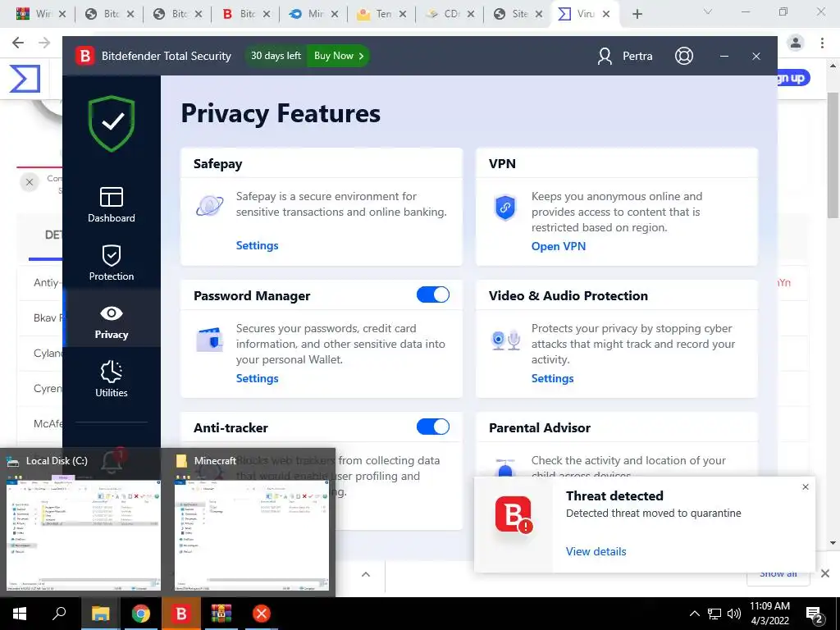This screenshot has height=630, width=840.
Task: Click the Threat detected Bitdefender alert icon
Action: click(x=514, y=515)
